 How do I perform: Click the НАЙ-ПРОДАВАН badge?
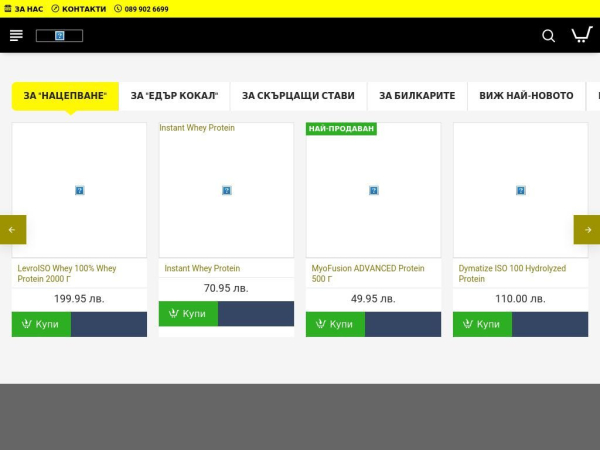[341, 129]
